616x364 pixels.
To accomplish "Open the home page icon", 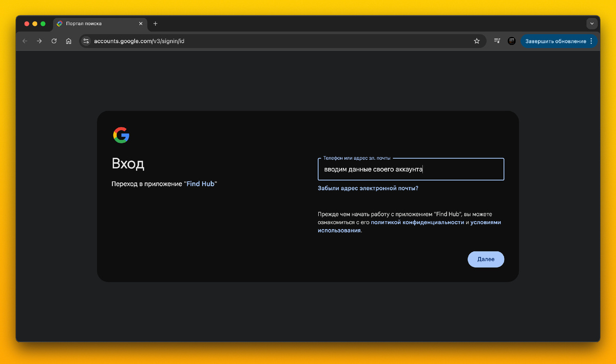I will [x=68, y=41].
